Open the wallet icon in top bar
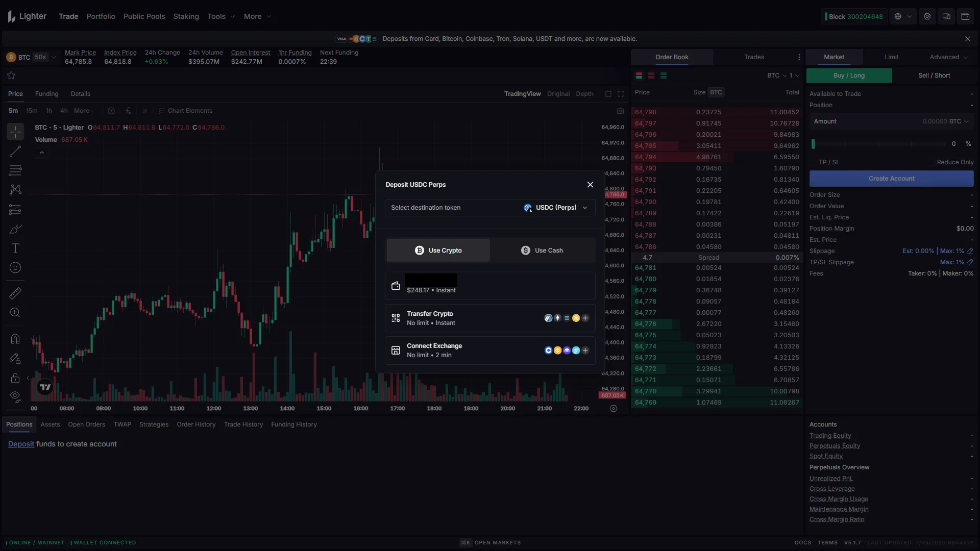 (x=965, y=16)
